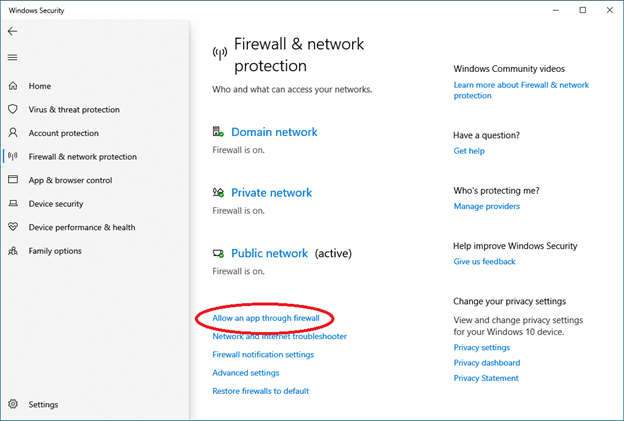Open Domain network settings

point(274,132)
